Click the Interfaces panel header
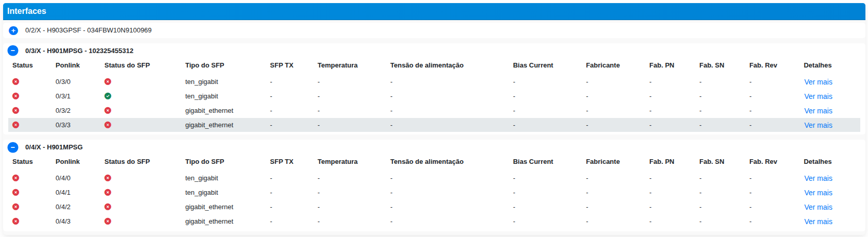Viewport: 868px width, 237px height. tap(434, 11)
